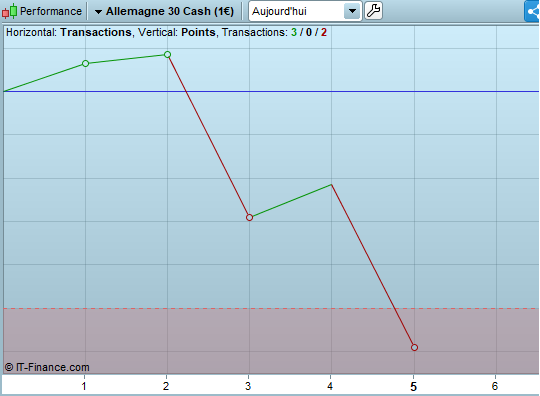Click axis label 6 on horizontal axis
Screen dimensions: 540x396
coord(495,386)
